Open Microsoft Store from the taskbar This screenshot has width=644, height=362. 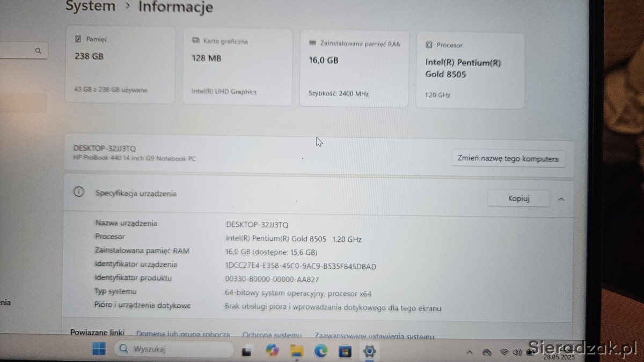coord(345,352)
